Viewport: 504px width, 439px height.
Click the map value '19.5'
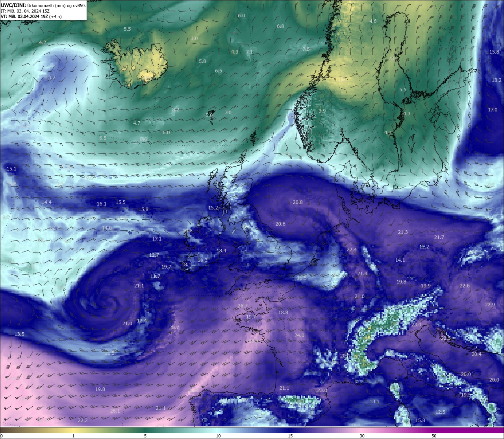[x=466, y=395]
